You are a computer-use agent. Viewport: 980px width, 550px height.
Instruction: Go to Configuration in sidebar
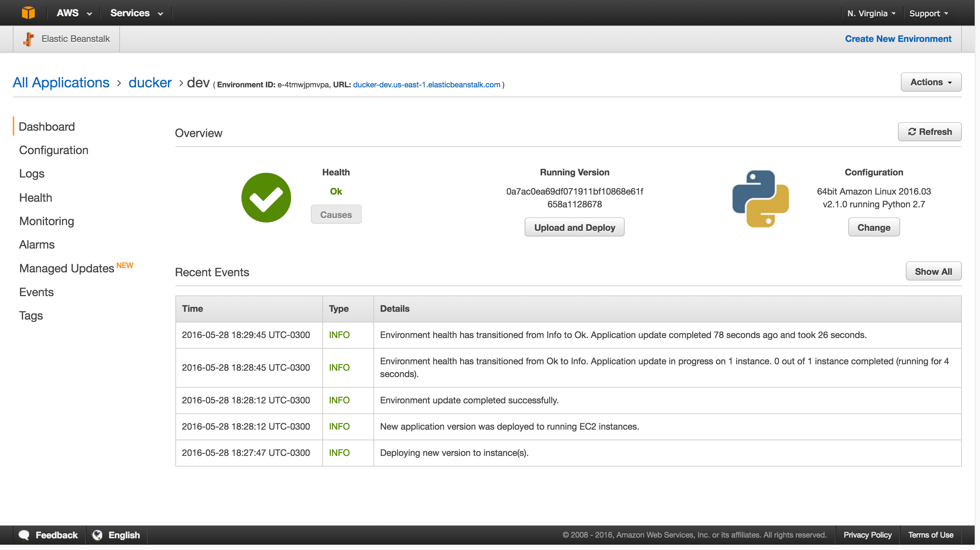[54, 150]
